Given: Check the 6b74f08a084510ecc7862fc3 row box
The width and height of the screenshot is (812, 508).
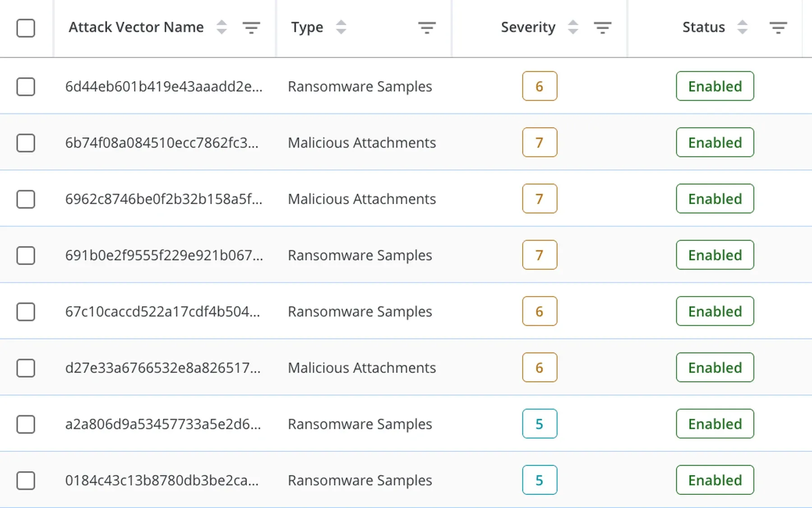Looking at the screenshot, I should click(26, 143).
